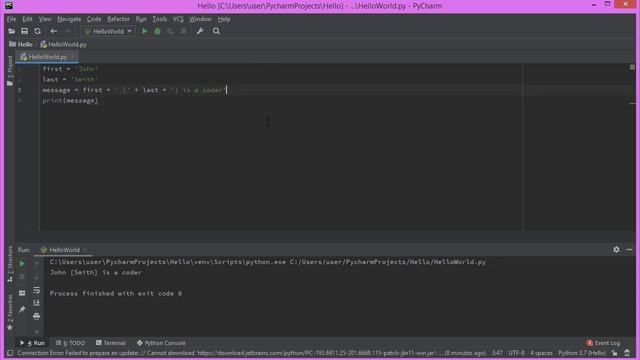The height and width of the screenshot is (360, 640).
Task: Open the Event Log
Action: coord(603,343)
